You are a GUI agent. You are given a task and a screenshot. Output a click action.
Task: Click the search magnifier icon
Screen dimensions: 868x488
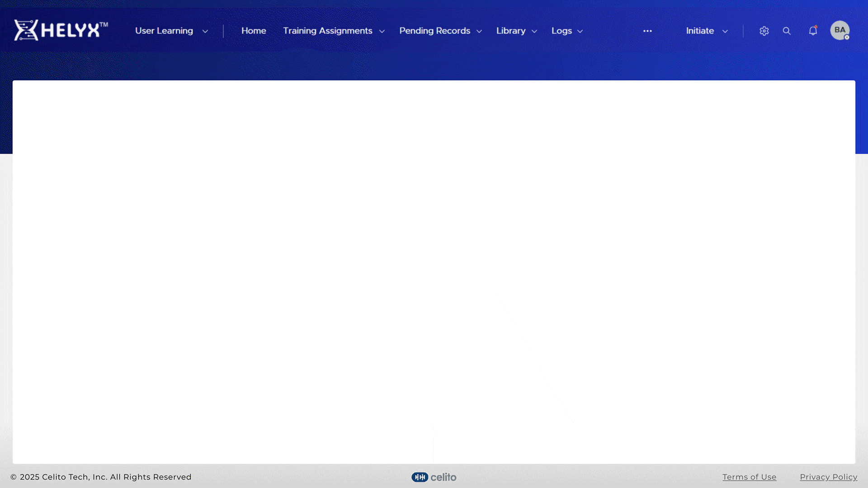tap(787, 31)
